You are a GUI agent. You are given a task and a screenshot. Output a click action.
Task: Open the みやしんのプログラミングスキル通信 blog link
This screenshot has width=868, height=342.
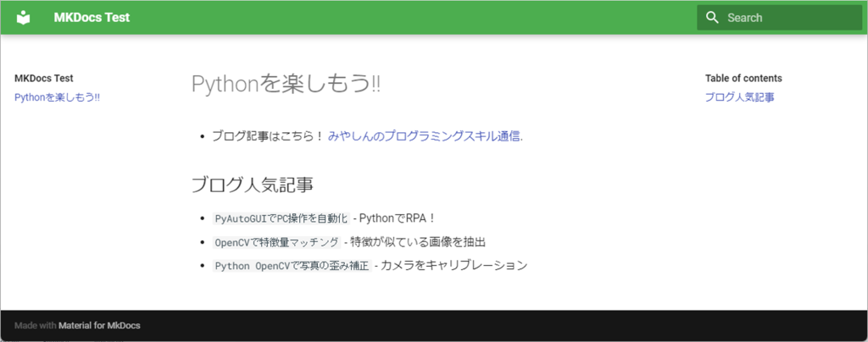click(x=425, y=135)
